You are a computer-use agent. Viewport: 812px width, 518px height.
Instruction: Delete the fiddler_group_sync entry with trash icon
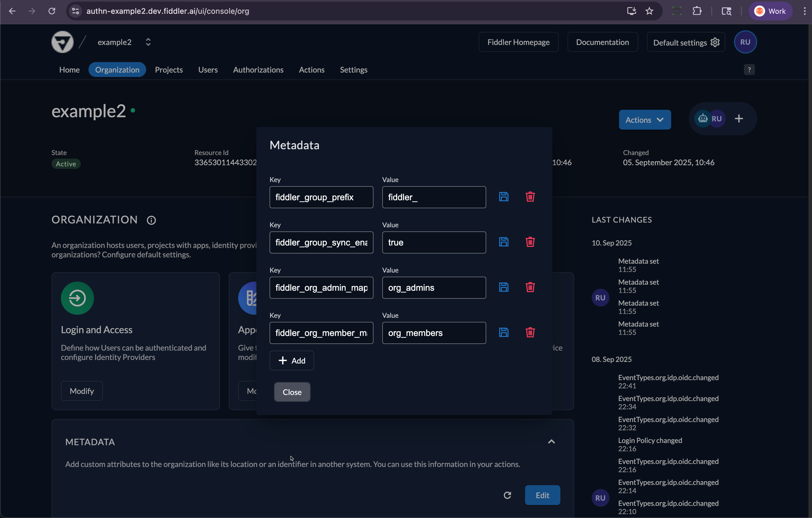tap(530, 242)
